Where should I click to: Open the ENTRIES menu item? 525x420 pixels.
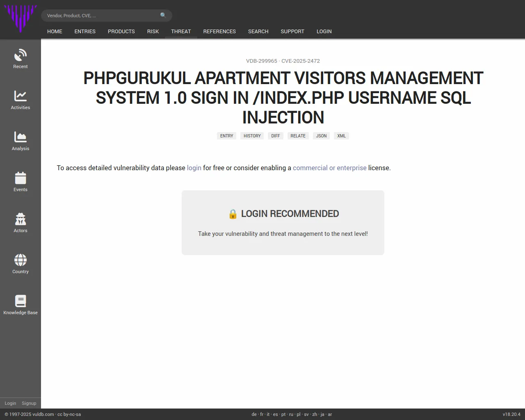[x=85, y=31]
